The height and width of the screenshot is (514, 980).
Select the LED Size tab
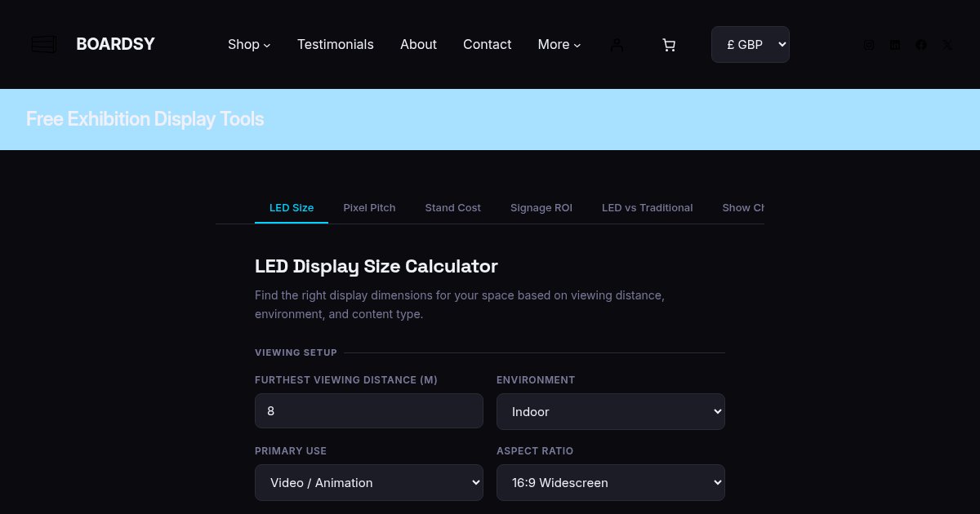pos(292,207)
